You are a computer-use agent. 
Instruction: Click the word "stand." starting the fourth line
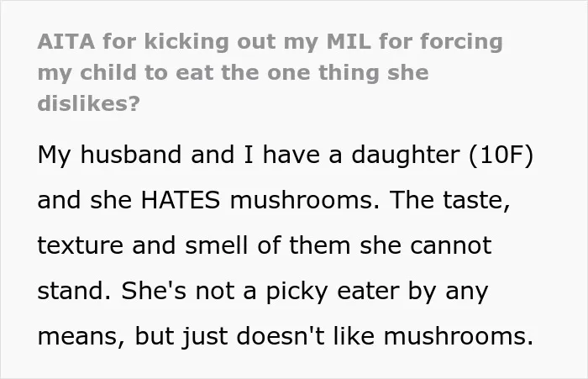74,291
